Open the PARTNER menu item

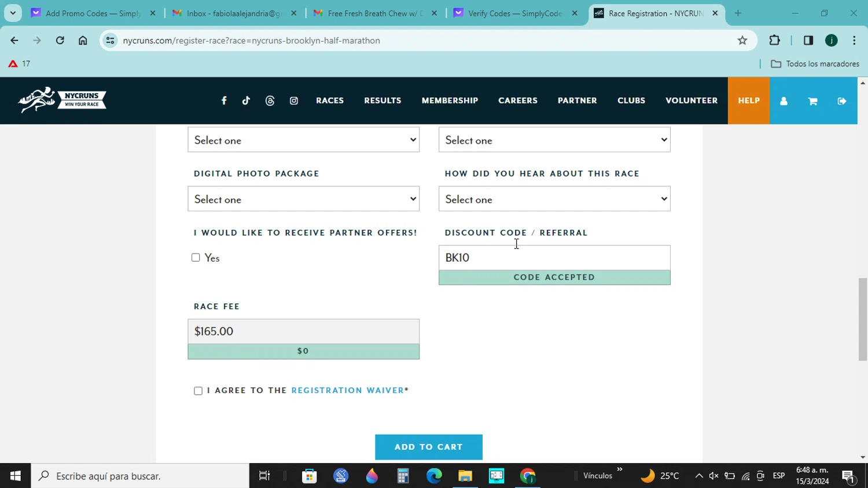coord(577,101)
